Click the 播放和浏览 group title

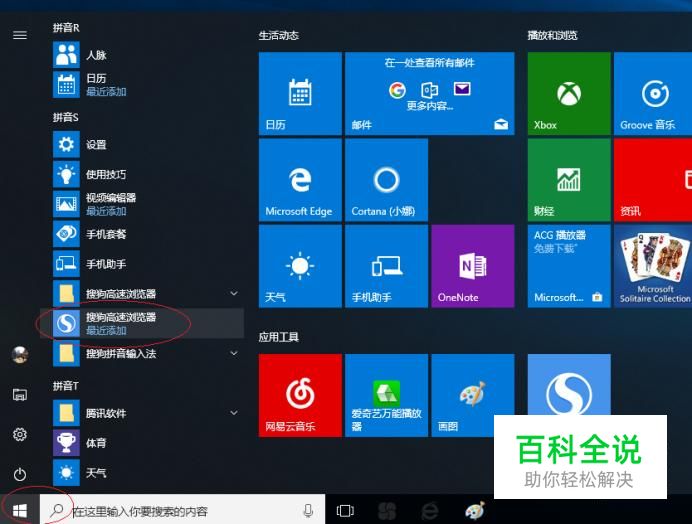(553, 35)
